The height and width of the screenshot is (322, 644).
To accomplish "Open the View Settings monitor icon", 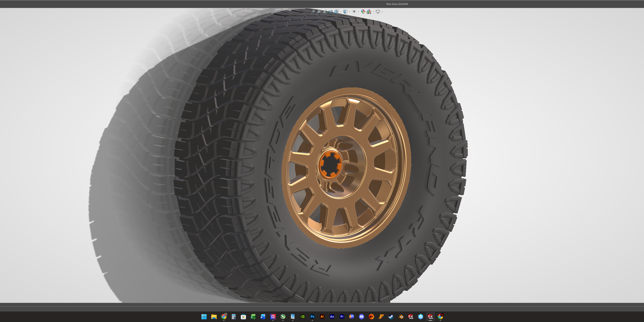I will click(x=378, y=12).
